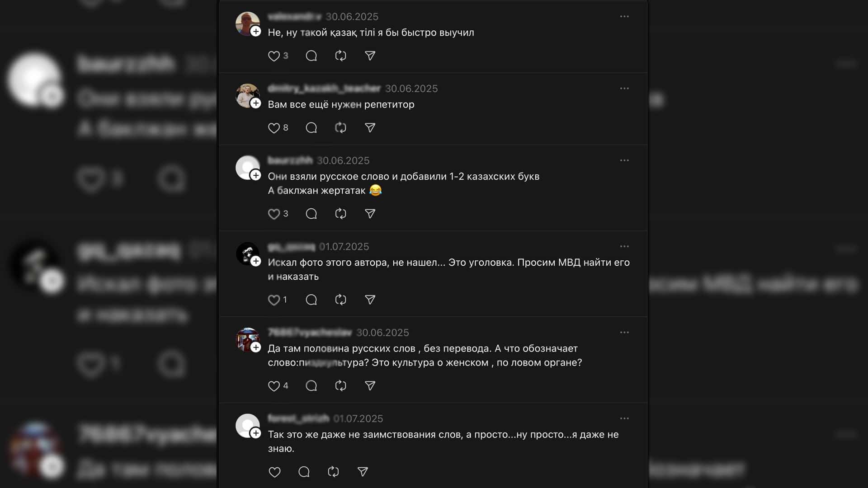Image resolution: width=868 pixels, height=488 pixels.
Task: Open three-dot menu on the last comment
Action: pos(624,418)
